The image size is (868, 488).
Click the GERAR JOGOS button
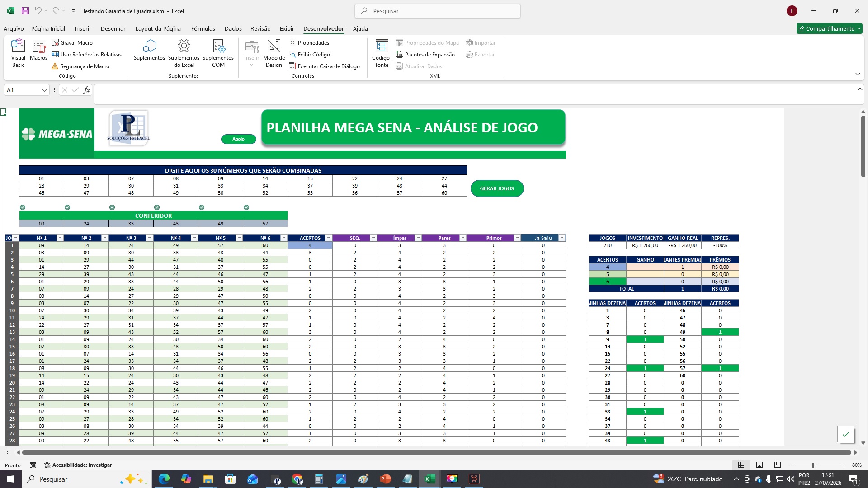pyautogui.click(x=497, y=188)
